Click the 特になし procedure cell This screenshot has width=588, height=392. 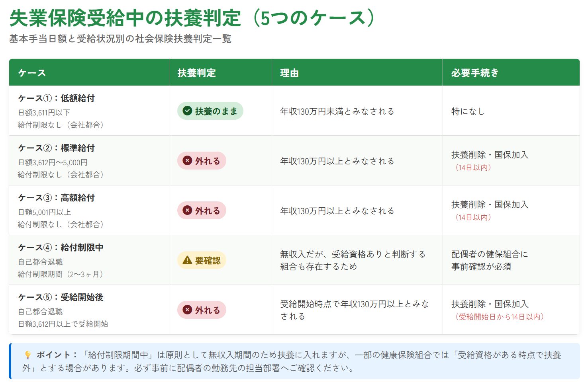click(468, 111)
